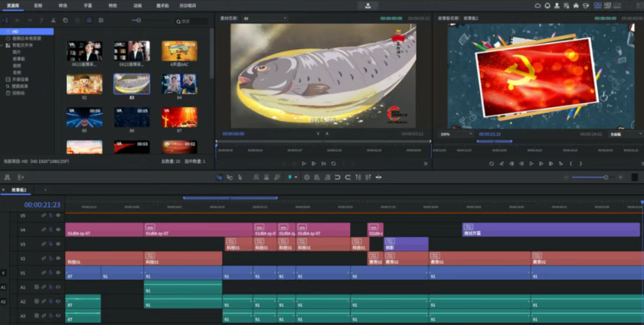Switch to the 资源库 tab
This screenshot has width=644, height=325.
(x=12, y=5)
